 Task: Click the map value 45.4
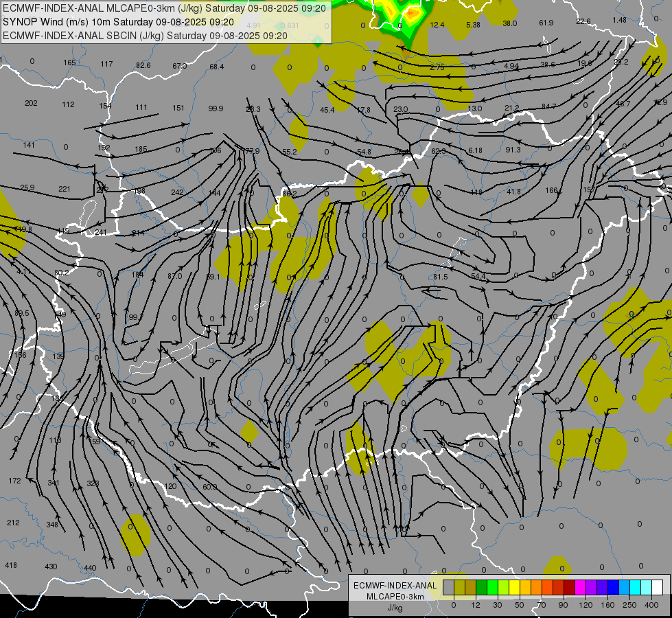coord(327,111)
